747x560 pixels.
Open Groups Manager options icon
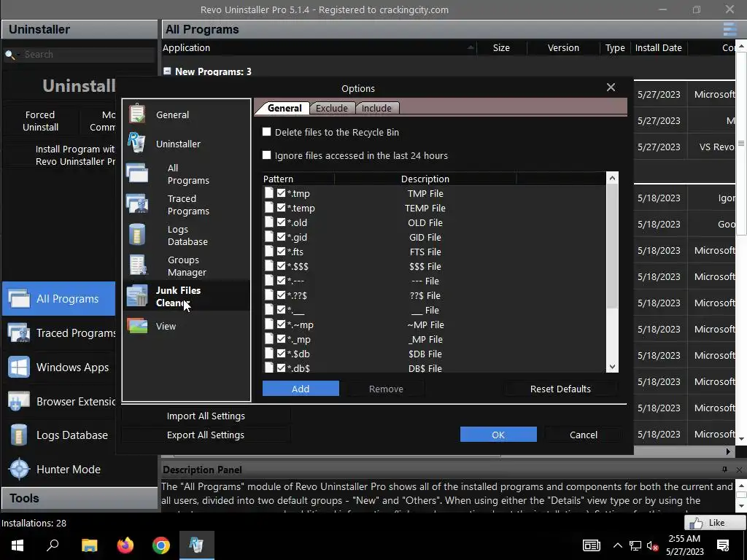coord(138,265)
